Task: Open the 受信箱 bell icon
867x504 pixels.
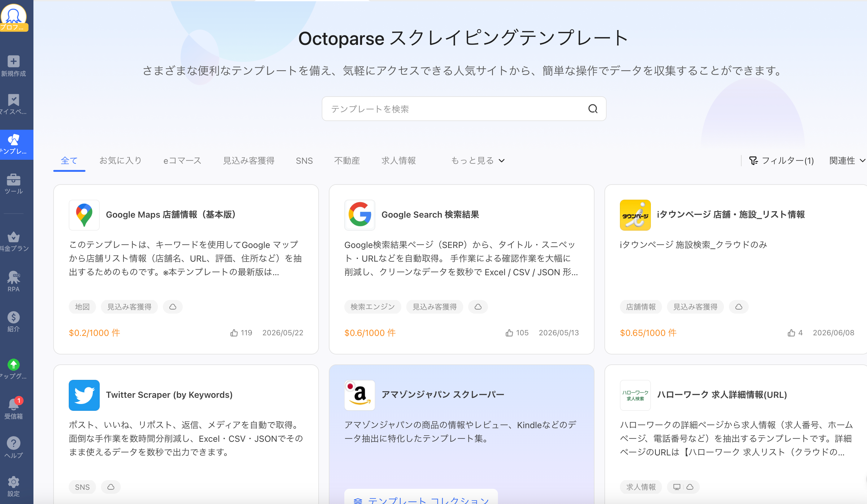Action: (x=13, y=404)
